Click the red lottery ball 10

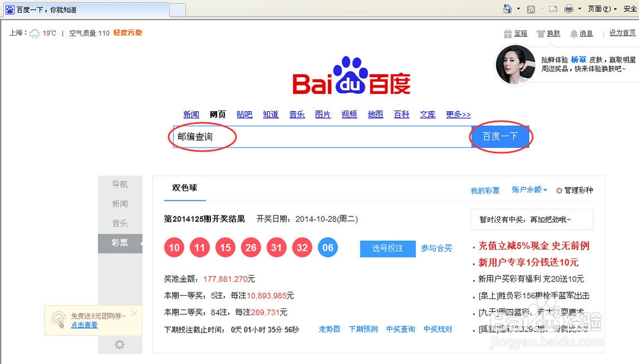(x=174, y=248)
